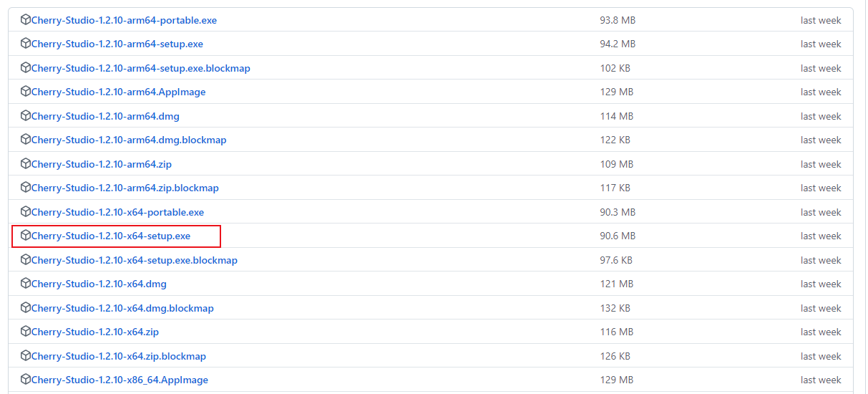Viewport: 868px width, 394px height.
Task: Click the 102 KB size value
Action: coord(615,68)
